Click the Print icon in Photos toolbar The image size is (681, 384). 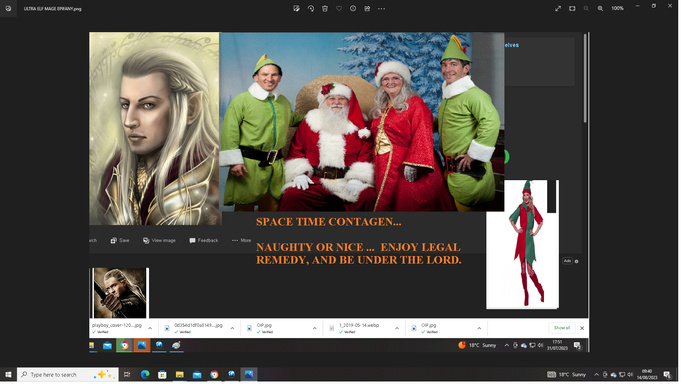pos(367,8)
